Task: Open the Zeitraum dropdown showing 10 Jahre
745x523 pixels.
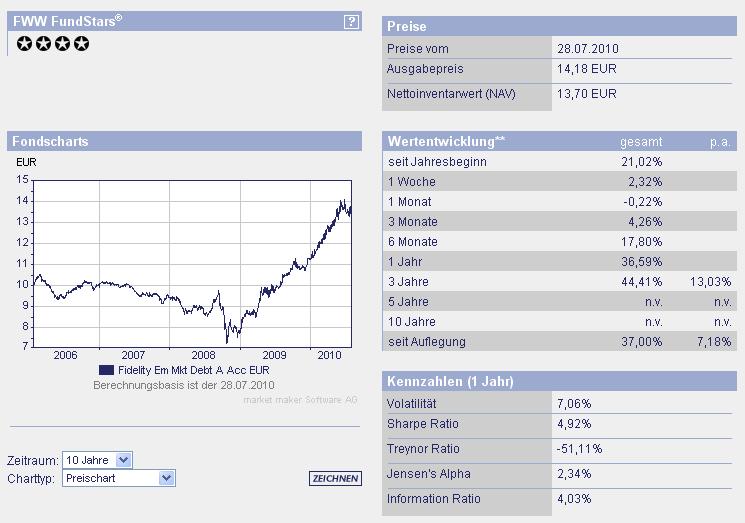Action: (97, 460)
